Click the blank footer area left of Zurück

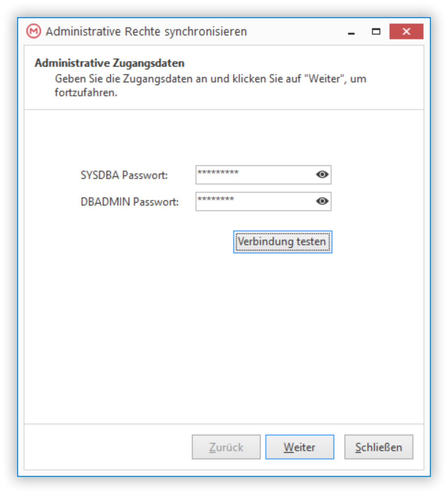tap(108, 447)
